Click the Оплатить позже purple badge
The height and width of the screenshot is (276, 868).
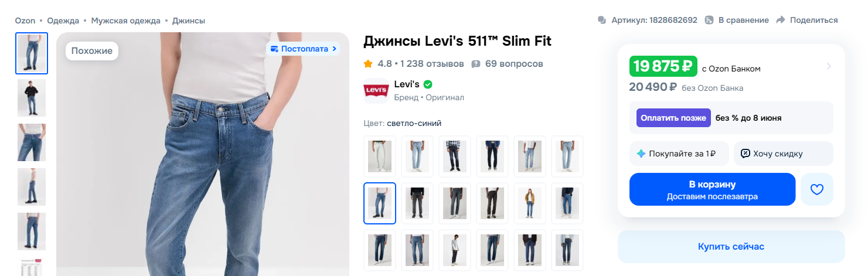coord(673,118)
